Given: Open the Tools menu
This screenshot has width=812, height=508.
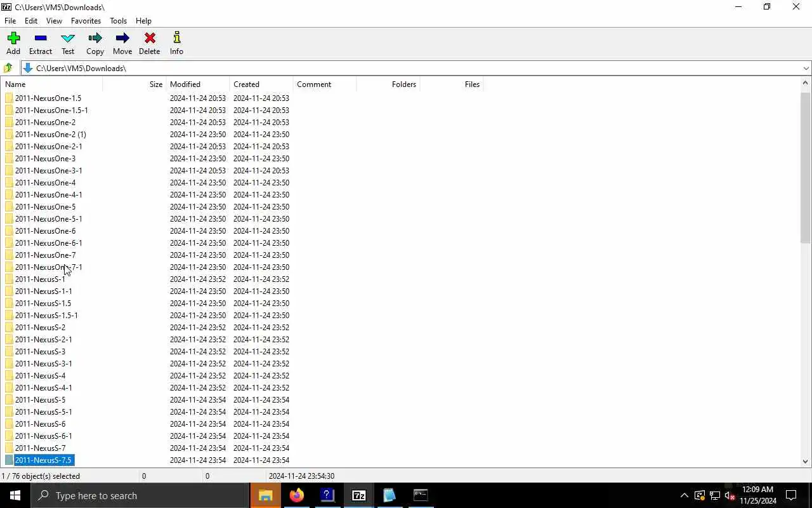Looking at the screenshot, I should point(118,21).
